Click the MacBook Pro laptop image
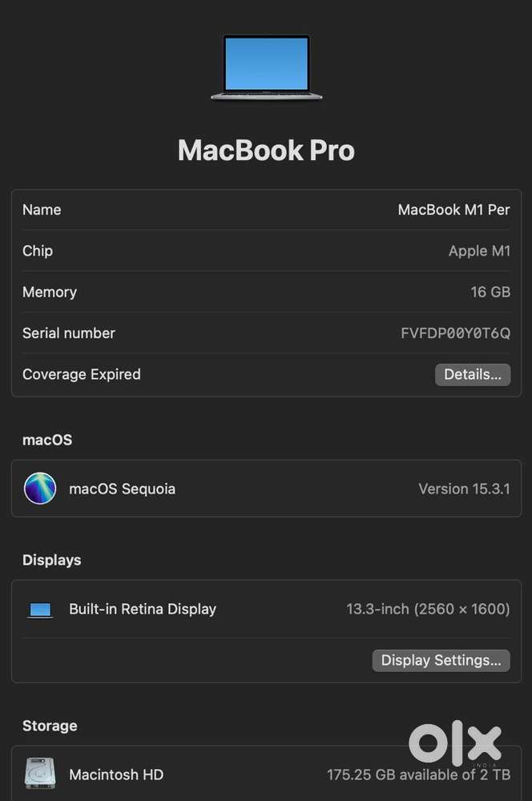 pyautogui.click(x=266, y=68)
